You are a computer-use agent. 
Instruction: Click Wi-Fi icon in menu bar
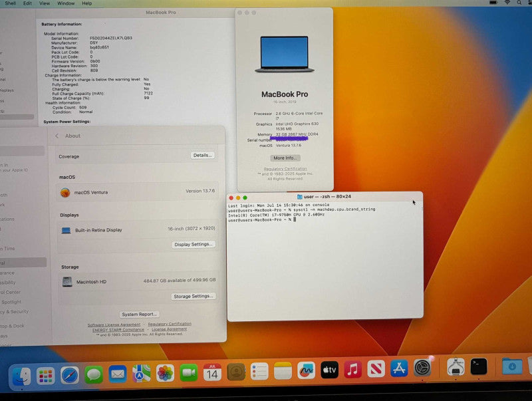click(507, 3)
